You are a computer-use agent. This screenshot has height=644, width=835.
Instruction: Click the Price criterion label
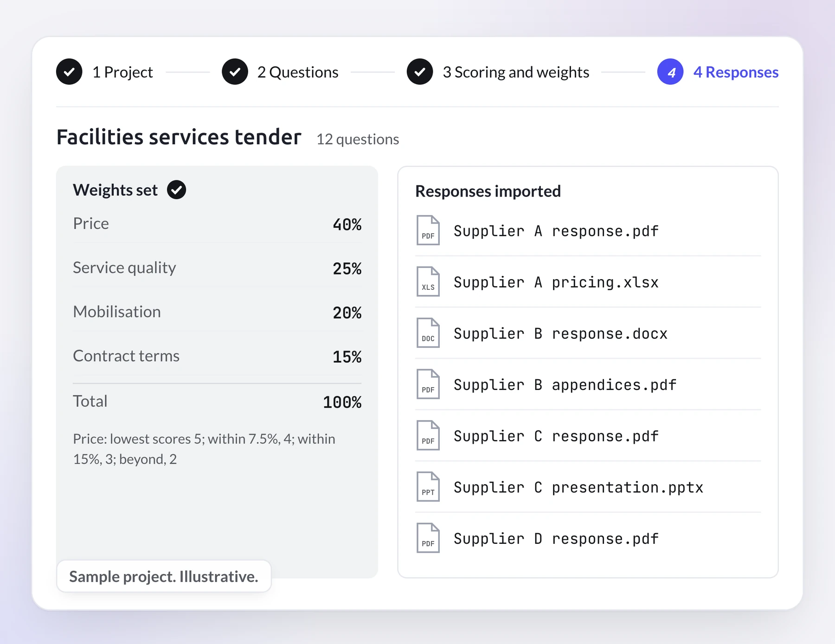click(x=91, y=223)
